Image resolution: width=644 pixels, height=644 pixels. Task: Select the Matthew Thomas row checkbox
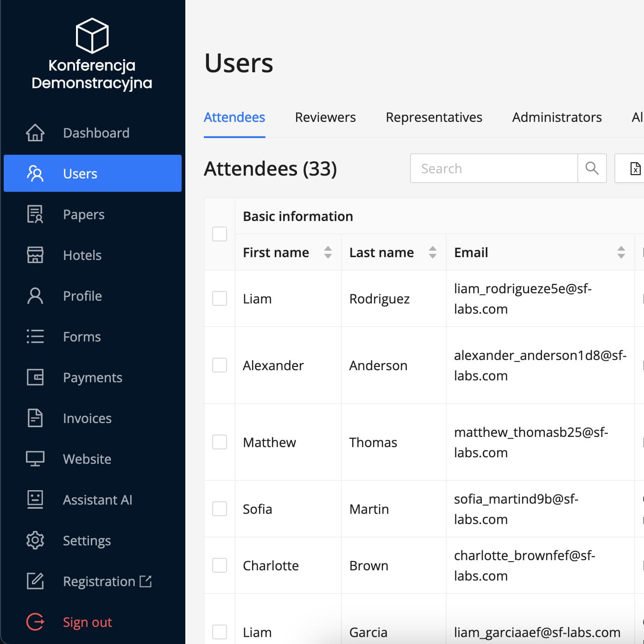click(x=220, y=442)
